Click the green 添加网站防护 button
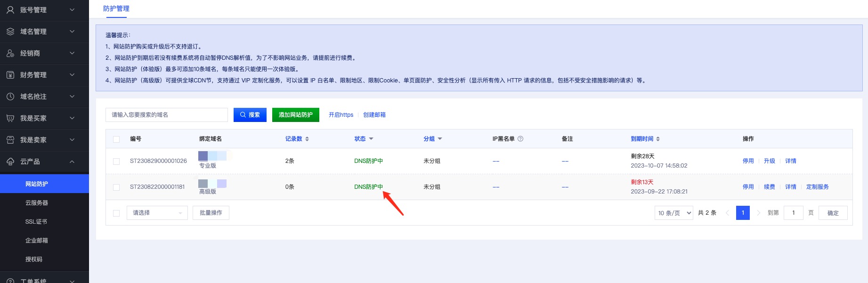Screen dimensions: 868x283 296,115
